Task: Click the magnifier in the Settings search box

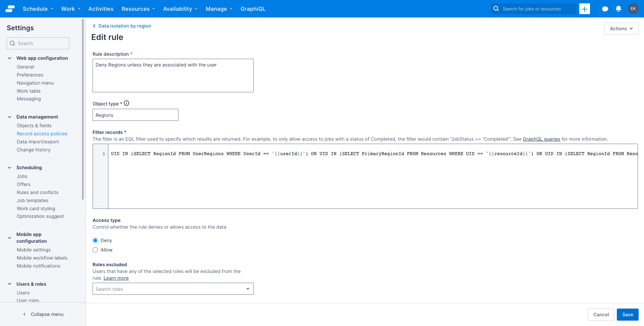Action: coord(13,43)
